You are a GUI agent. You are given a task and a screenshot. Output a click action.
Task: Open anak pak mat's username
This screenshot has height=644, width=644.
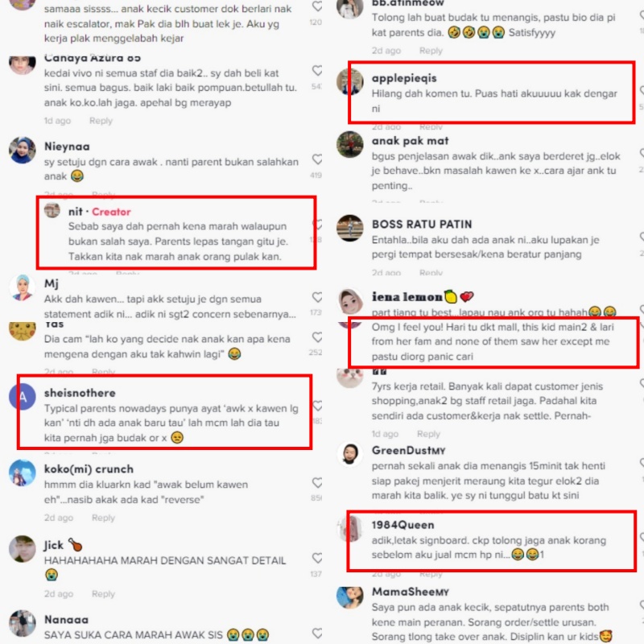pyautogui.click(x=410, y=141)
